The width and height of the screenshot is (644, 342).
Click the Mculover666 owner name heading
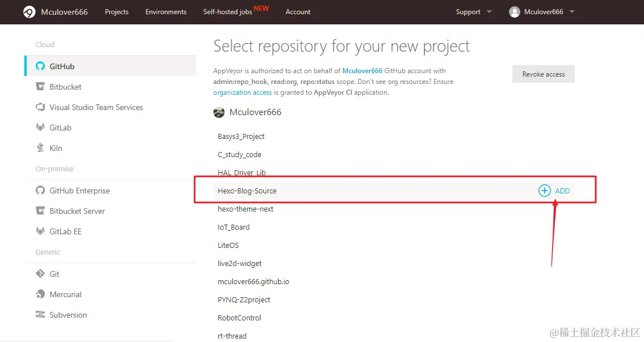255,112
